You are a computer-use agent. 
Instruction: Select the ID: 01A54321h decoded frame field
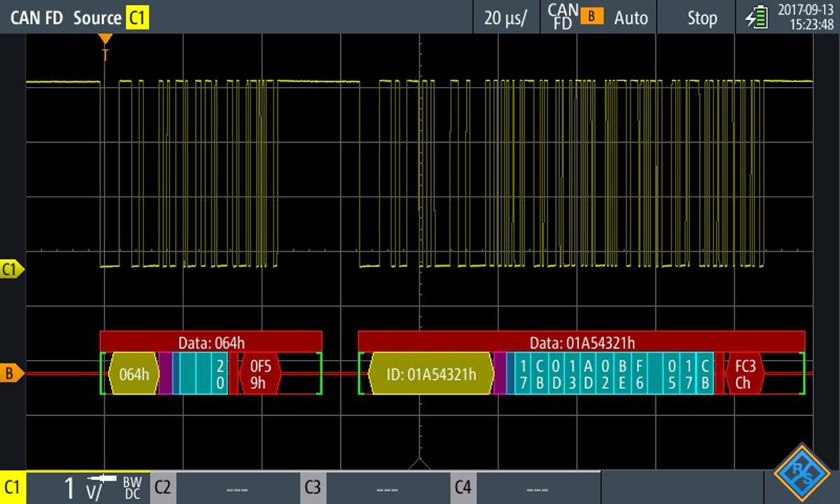click(x=431, y=374)
